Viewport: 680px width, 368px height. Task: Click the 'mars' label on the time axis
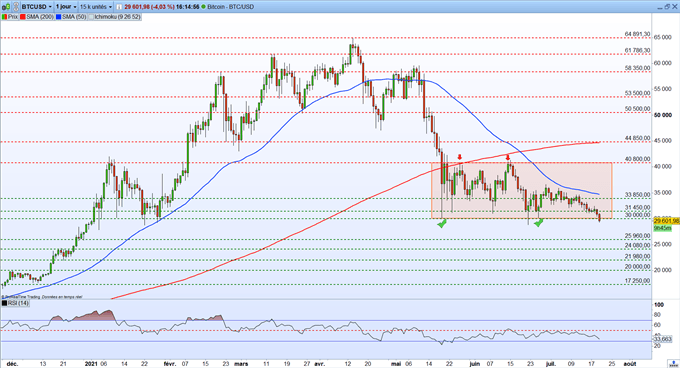(241, 364)
